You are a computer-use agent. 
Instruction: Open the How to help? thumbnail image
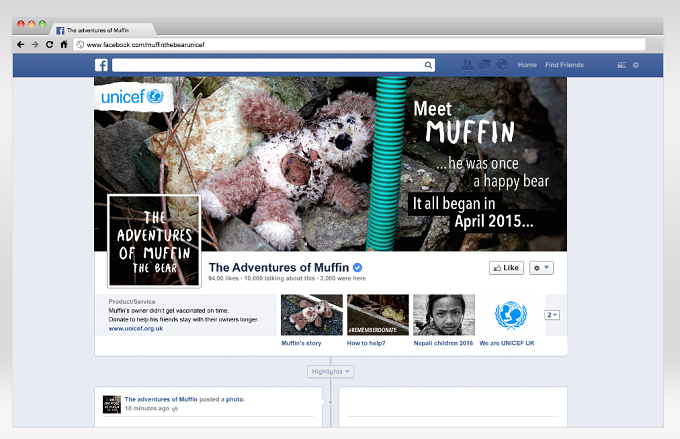(378, 315)
